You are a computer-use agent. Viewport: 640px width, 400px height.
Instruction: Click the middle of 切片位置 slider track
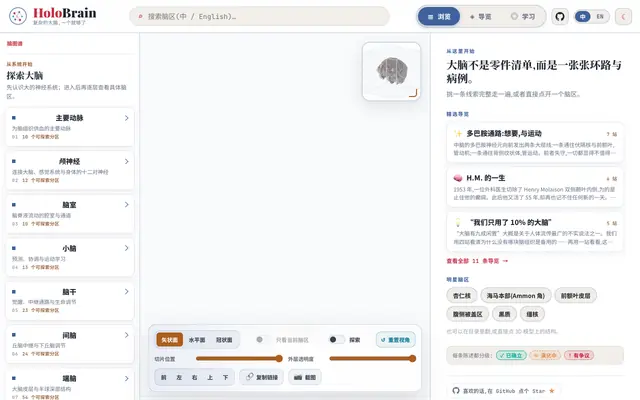click(x=239, y=358)
